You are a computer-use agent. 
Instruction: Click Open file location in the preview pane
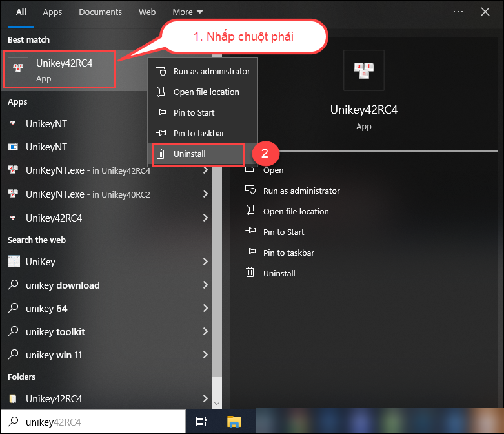(296, 211)
